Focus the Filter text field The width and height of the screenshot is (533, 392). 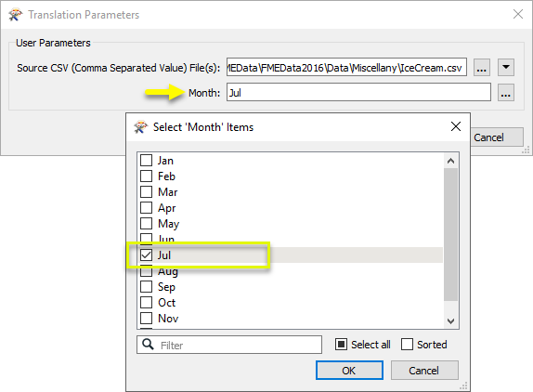(229, 345)
